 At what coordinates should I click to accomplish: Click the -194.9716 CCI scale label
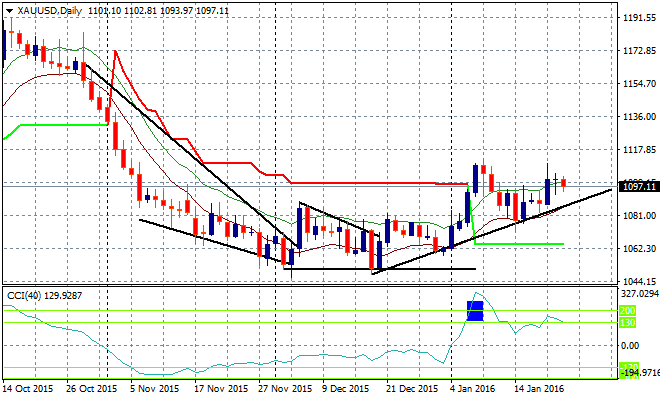point(636,372)
